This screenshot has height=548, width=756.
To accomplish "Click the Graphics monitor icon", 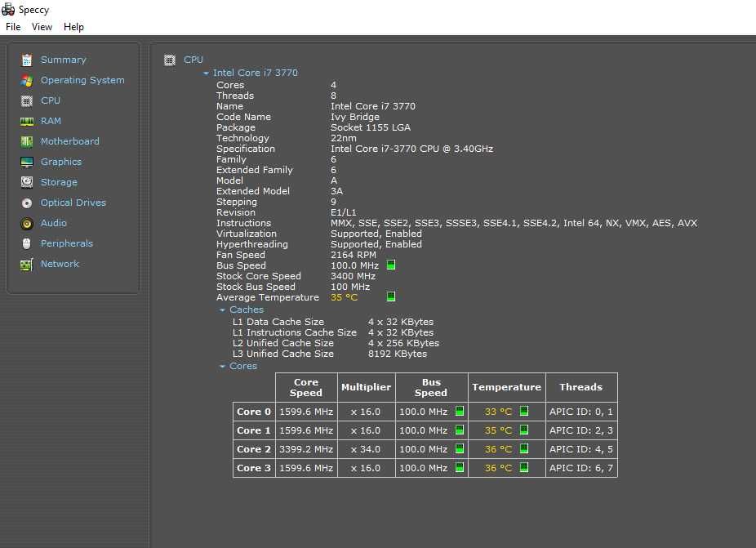I will click(x=27, y=162).
